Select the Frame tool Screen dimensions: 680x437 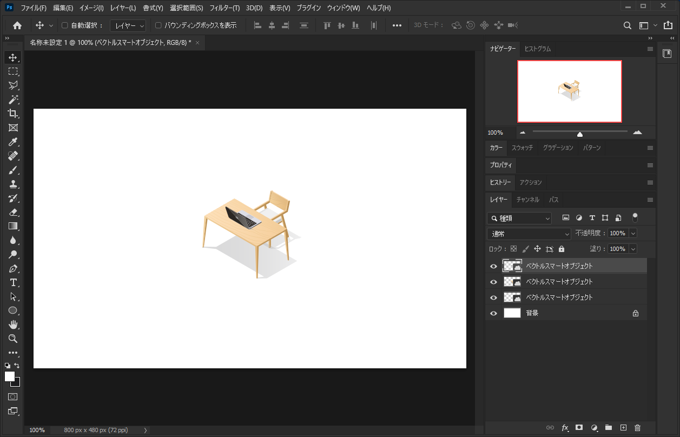(x=13, y=127)
